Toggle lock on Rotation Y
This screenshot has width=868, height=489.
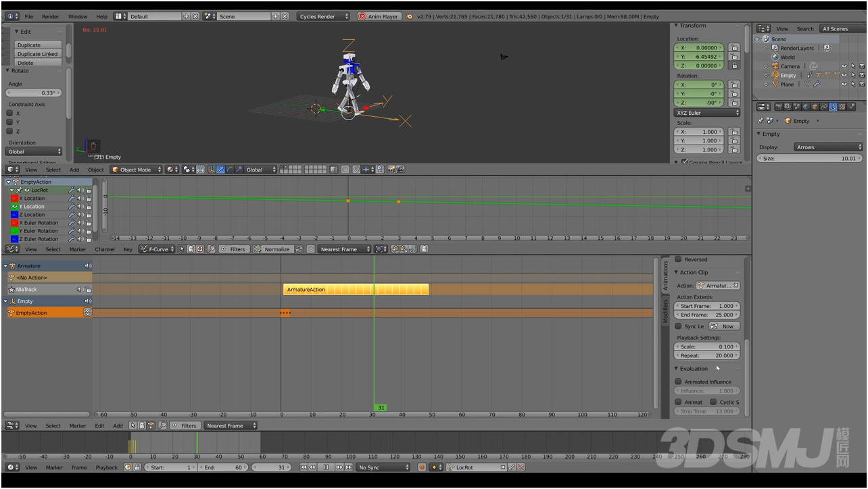(x=734, y=94)
